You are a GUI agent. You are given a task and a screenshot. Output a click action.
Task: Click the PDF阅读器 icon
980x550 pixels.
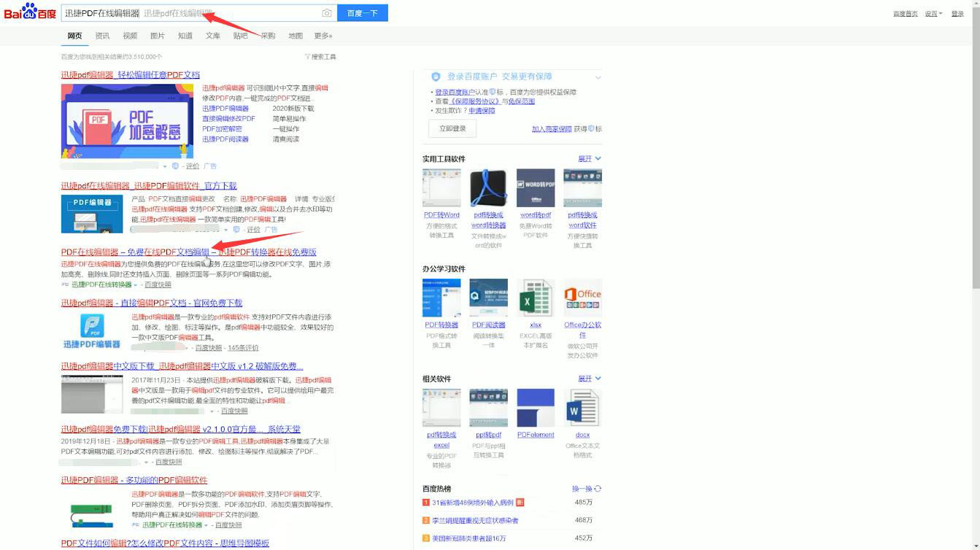(x=488, y=298)
